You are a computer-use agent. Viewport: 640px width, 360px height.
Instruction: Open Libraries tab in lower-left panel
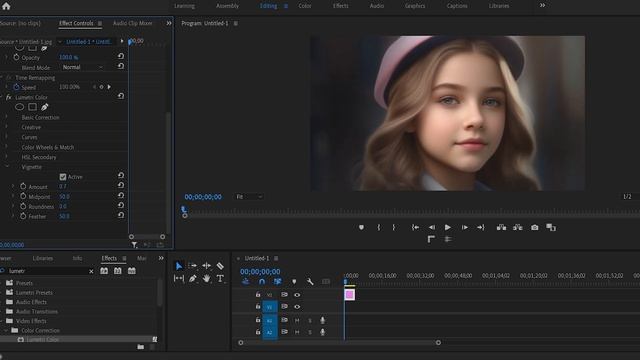click(42, 258)
